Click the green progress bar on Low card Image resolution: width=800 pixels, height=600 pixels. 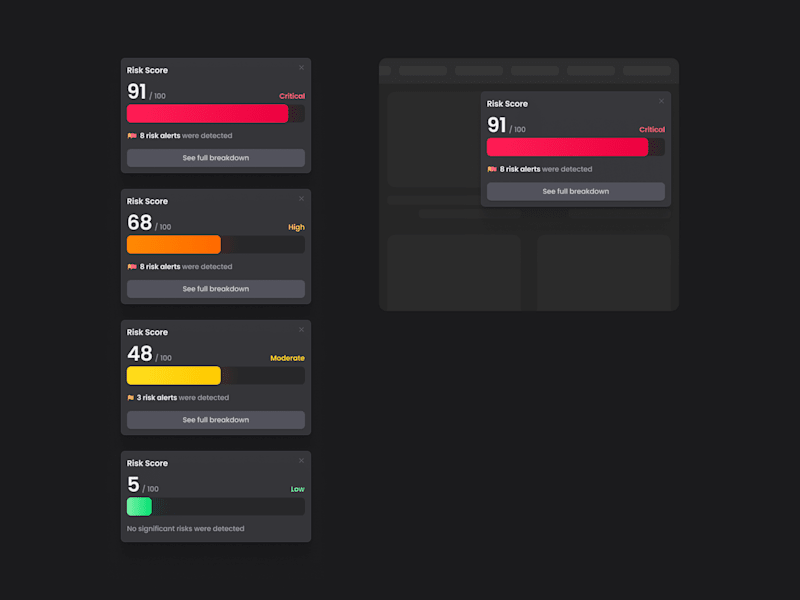tap(139, 507)
